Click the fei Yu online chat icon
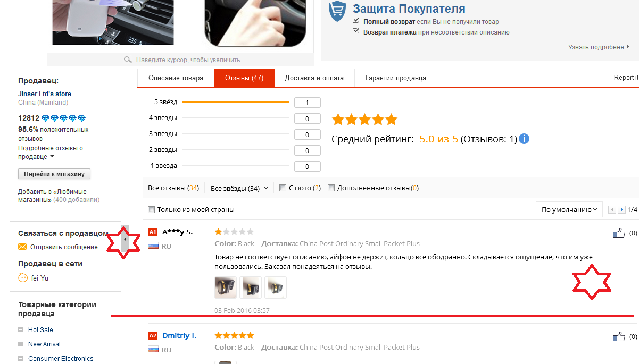Image resolution: width=639 pixels, height=364 pixels. [23, 277]
